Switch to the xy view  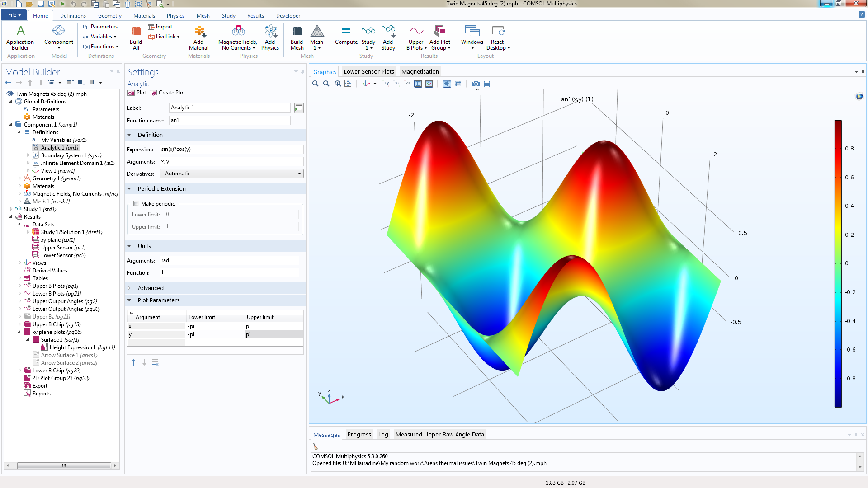pos(386,84)
